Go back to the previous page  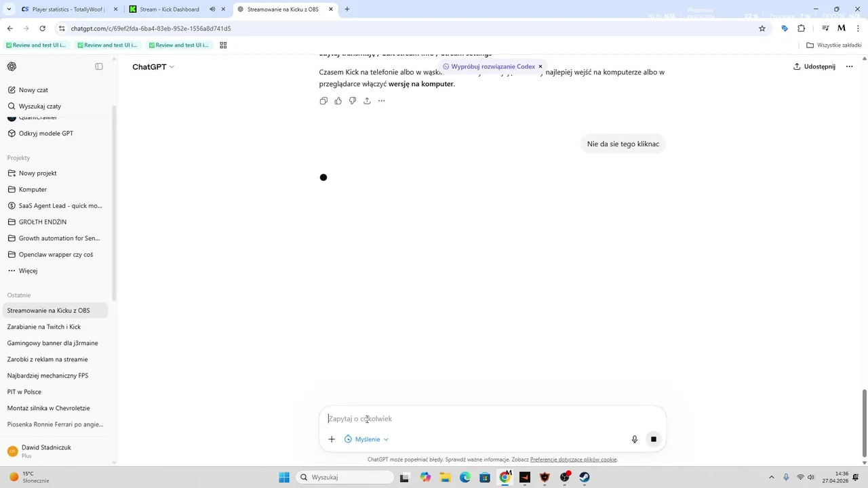(10, 28)
